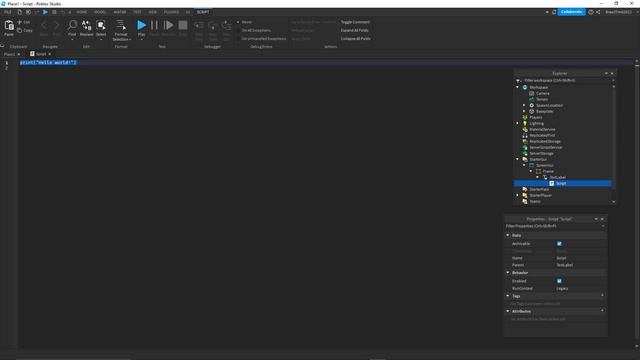
Task: Switch to the TEST ribbon tab
Action: click(137, 12)
